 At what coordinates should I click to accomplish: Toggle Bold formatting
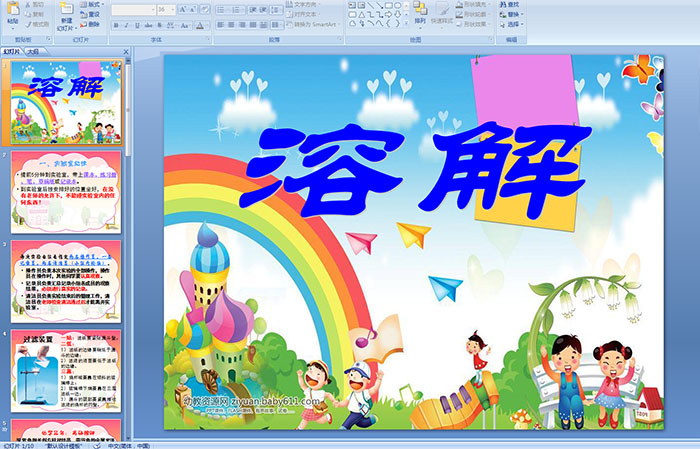(116, 25)
